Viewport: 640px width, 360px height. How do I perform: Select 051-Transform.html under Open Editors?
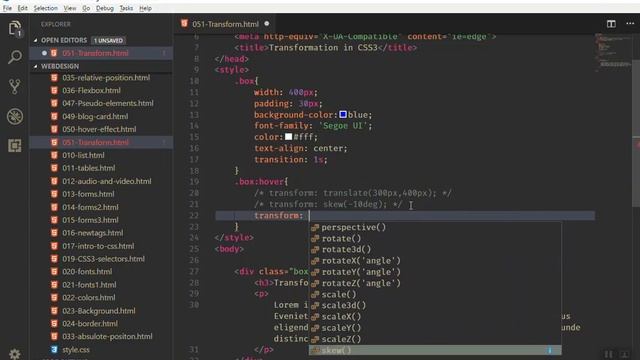click(x=101, y=53)
